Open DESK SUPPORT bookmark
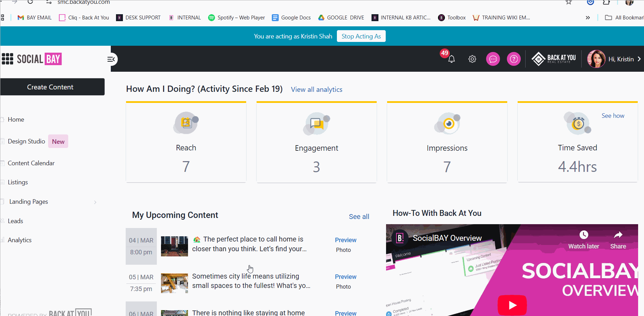 138,18
